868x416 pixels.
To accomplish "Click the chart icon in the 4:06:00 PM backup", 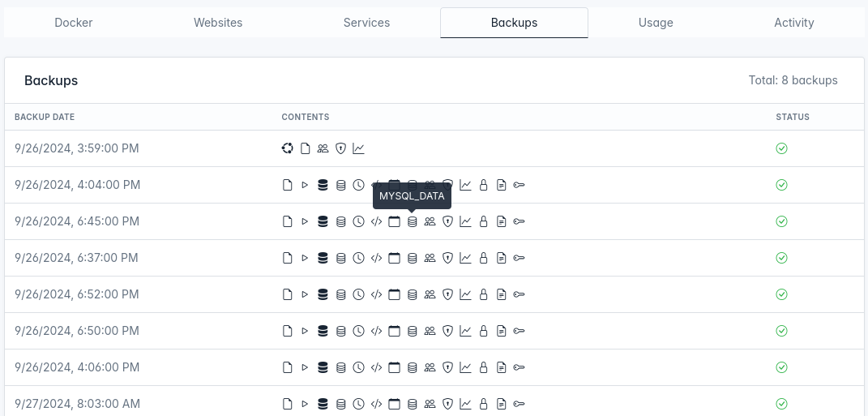I will (465, 367).
